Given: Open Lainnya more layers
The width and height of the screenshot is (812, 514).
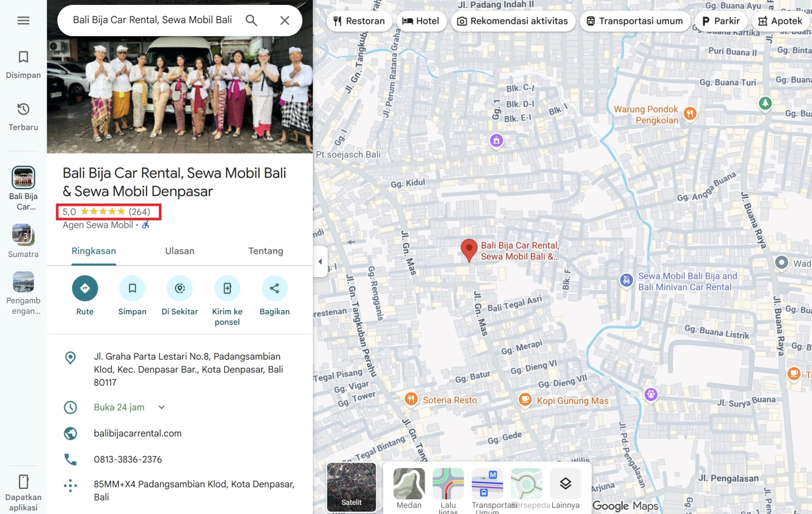Looking at the screenshot, I should coord(565,484).
